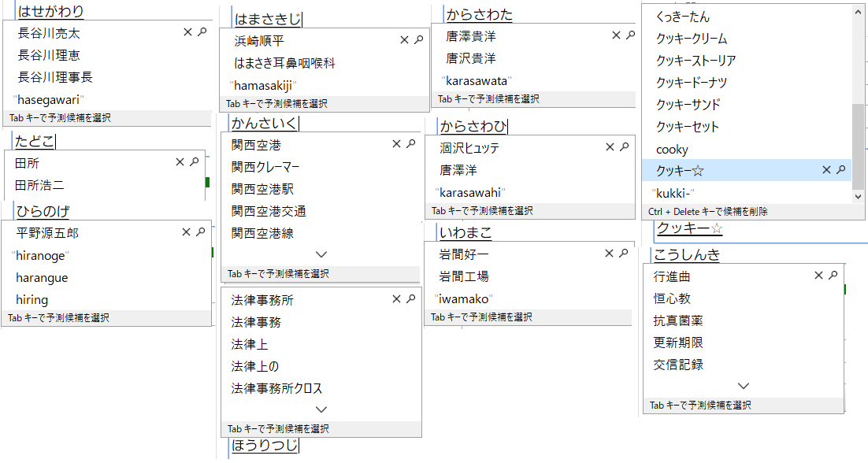Select the はまさき耳鼻咽喉科 candidate
The image size is (868, 463).
[x=284, y=63]
